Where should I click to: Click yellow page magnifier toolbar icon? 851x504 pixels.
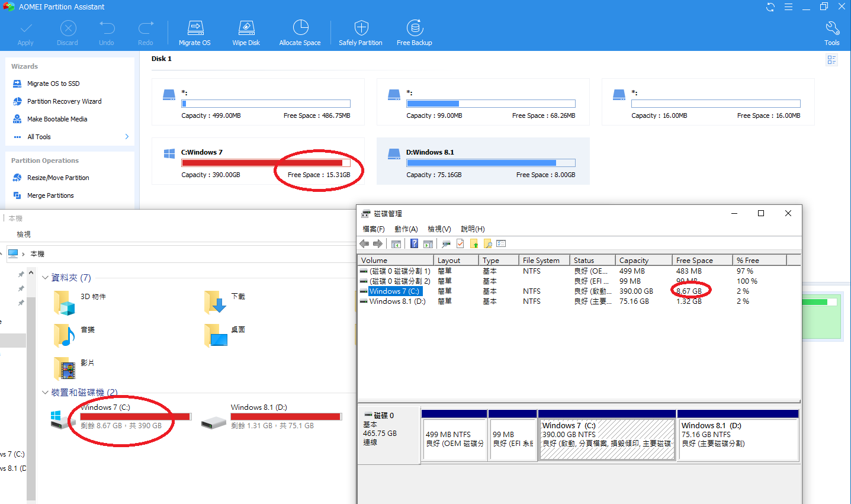488,244
